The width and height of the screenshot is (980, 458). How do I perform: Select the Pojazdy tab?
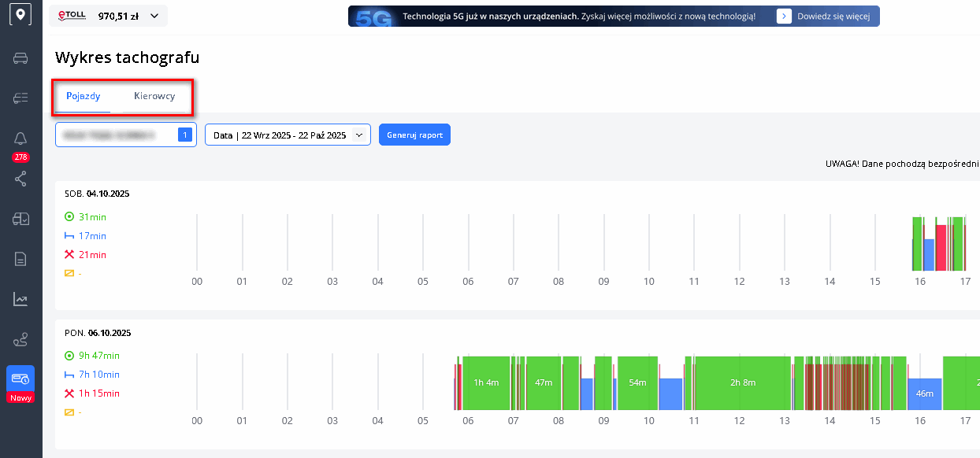click(84, 96)
